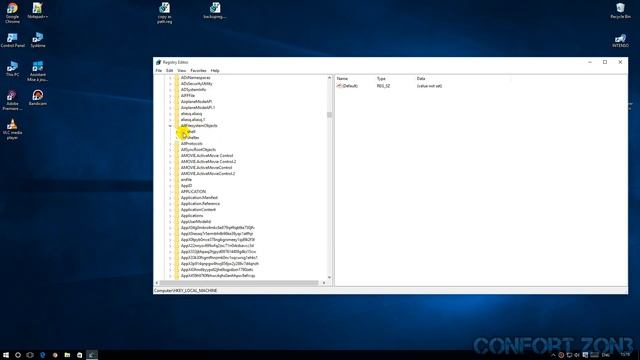The image size is (640, 360).
Task: Click the tree scrollbar down arrow
Action: tap(329, 278)
